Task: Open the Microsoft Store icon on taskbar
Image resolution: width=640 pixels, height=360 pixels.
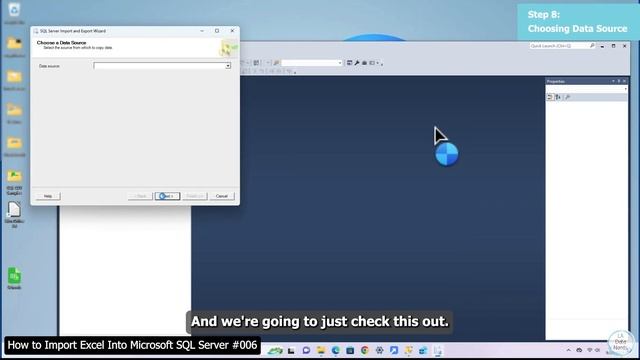Action: [350, 350]
